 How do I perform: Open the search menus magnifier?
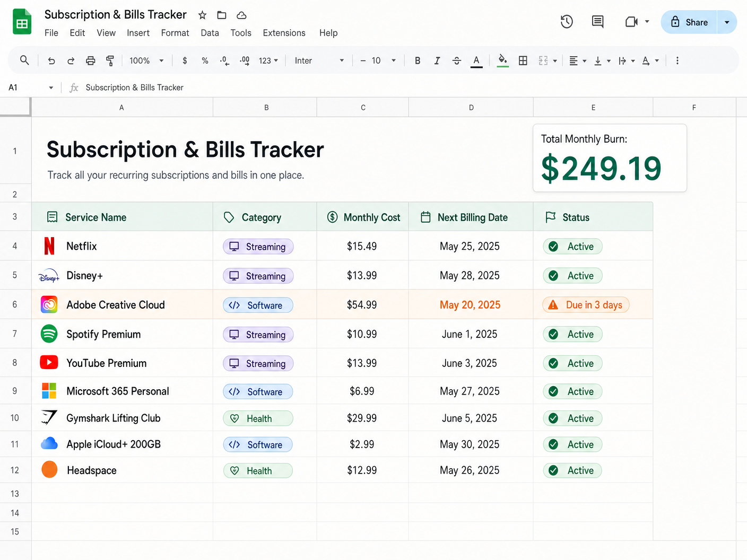24,60
